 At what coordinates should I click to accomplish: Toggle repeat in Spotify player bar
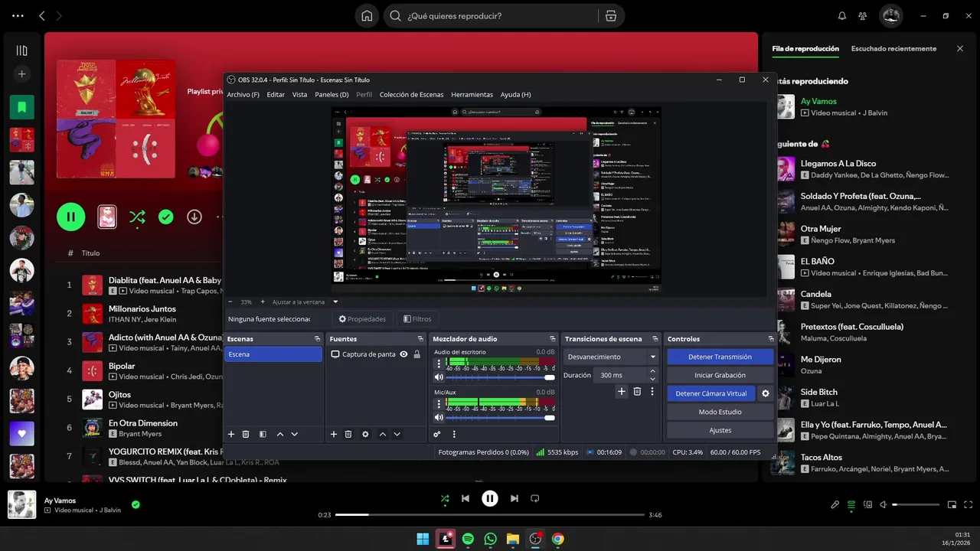click(535, 498)
